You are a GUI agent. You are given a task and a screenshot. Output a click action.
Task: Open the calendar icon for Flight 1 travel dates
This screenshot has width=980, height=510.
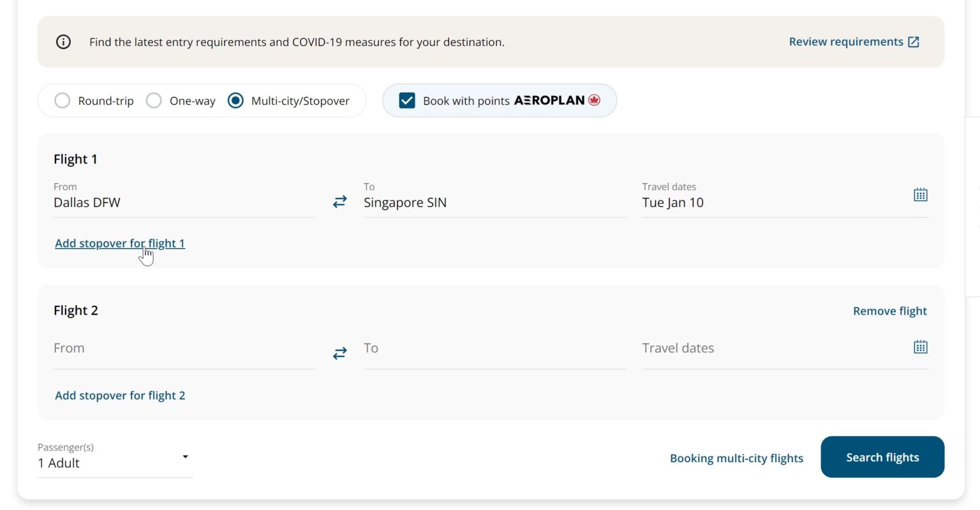pos(921,194)
